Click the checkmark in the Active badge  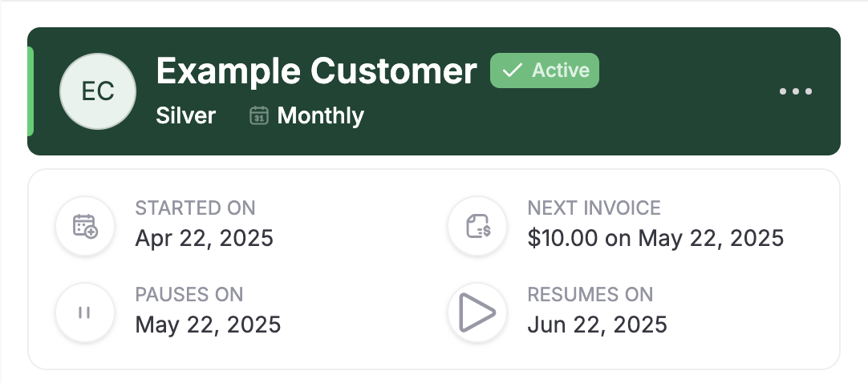(x=513, y=71)
